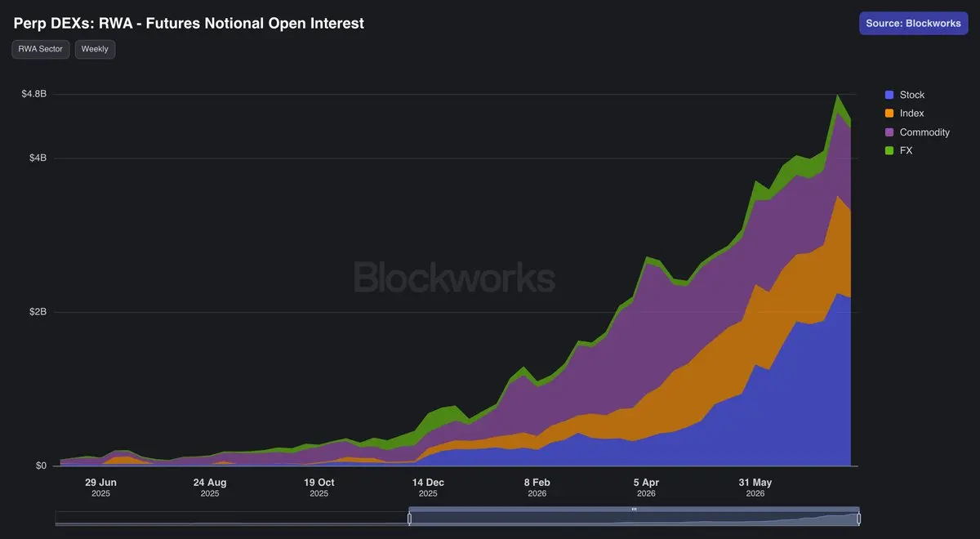This screenshot has height=539, width=980.
Task: Click the orange Index color square
Action: (889, 114)
